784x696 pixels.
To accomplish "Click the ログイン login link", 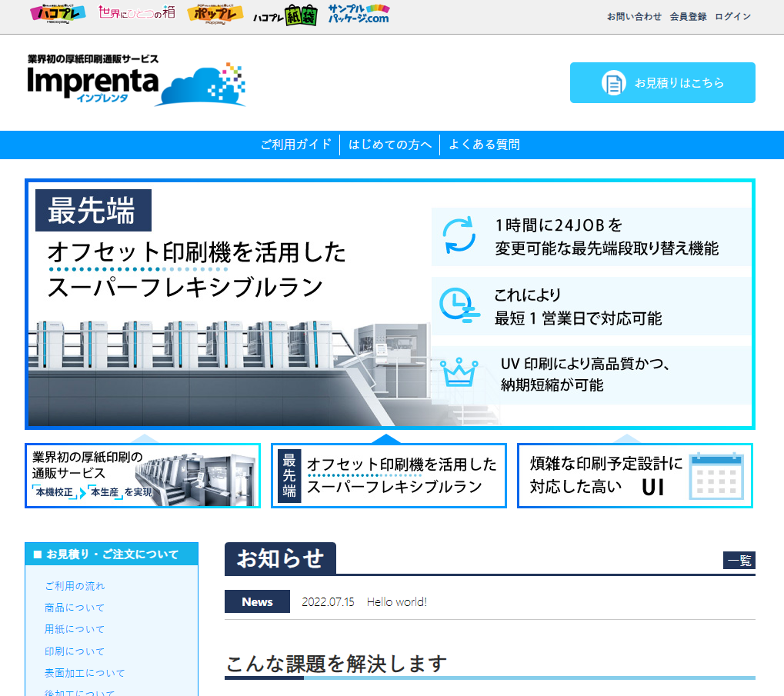I will pos(732,16).
